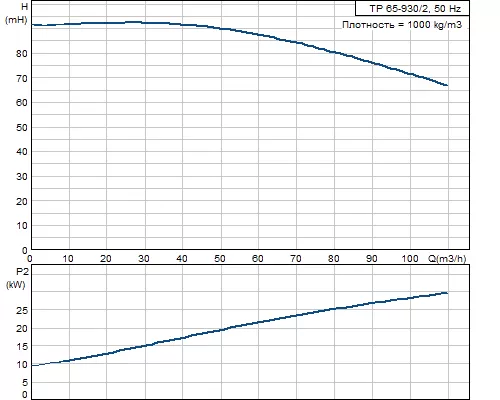The height and width of the screenshot is (400, 500).
Task: Click the 15 mark on power axis
Action: pyautogui.click(x=22, y=347)
